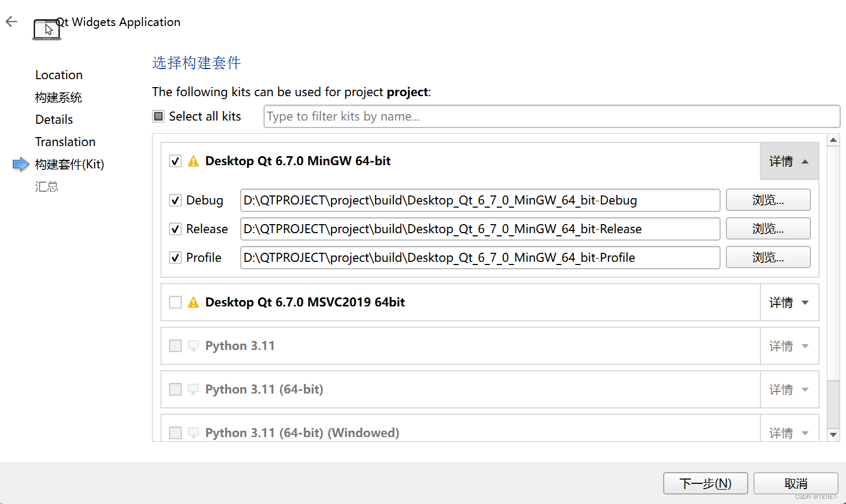The width and height of the screenshot is (846, 504).
Task: Click monitor icon next to Python 3.11 (64-bit)
Action: [193, 389]
